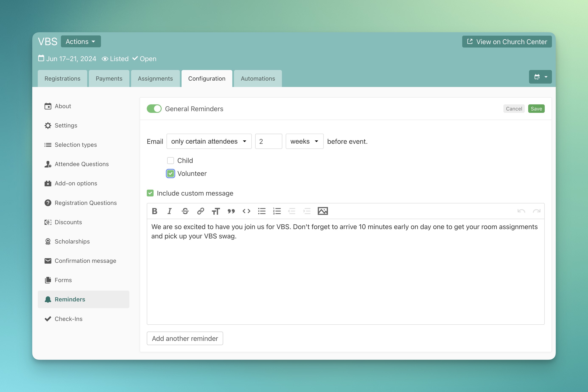
Task: Check the Child attendee checkbox
Action: click(171, 161)
